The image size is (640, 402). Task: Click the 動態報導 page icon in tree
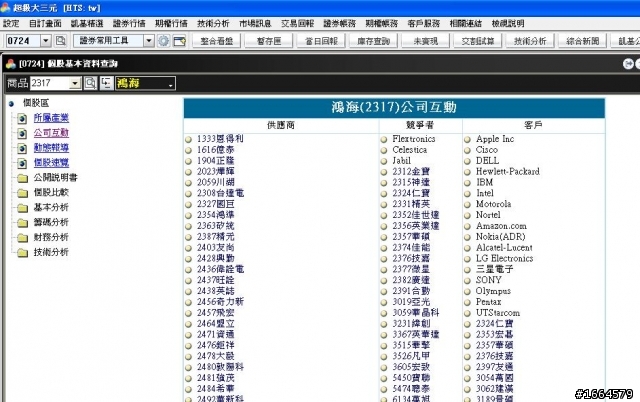(x=22, y=148)
